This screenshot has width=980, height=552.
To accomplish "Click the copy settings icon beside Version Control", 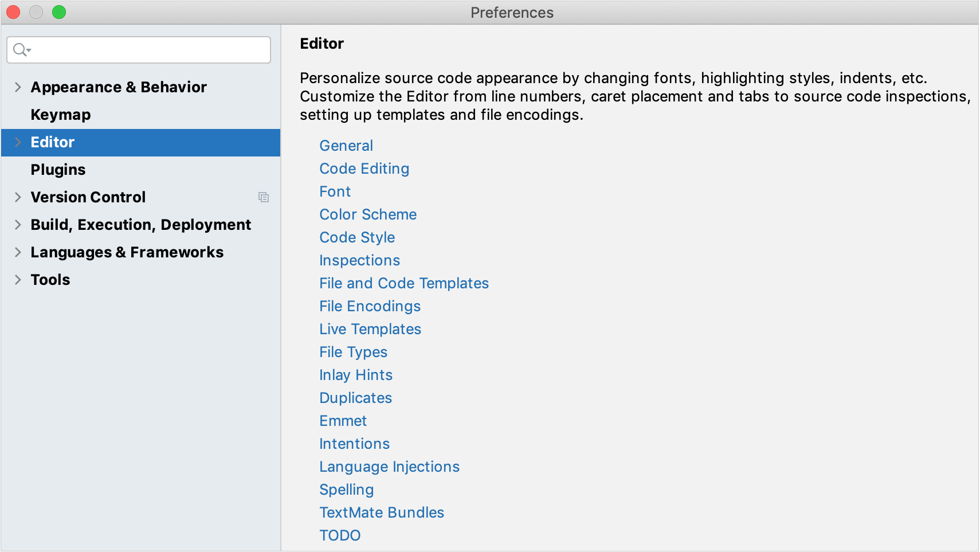I will pyautogui.click(x=264, y=197).
